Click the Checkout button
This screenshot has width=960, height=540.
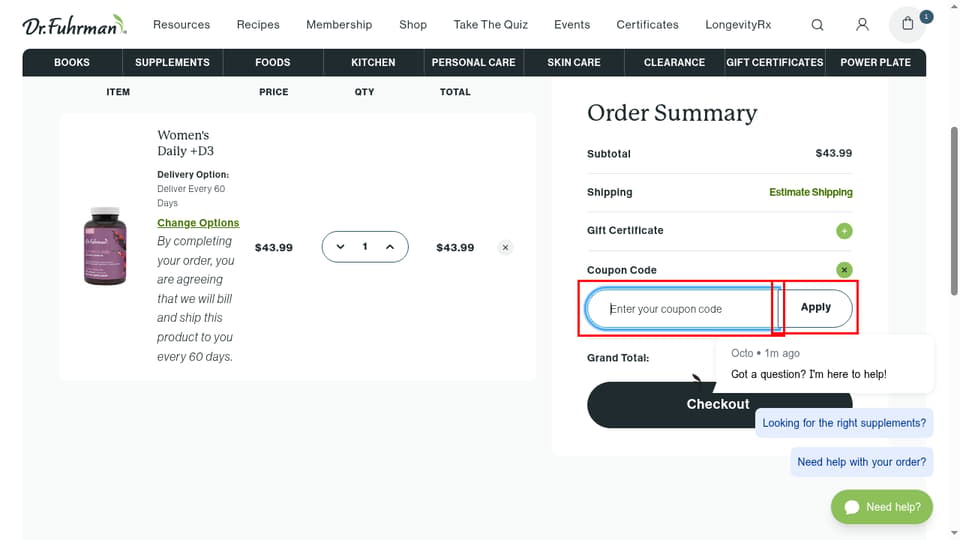[x=719, y=405]
